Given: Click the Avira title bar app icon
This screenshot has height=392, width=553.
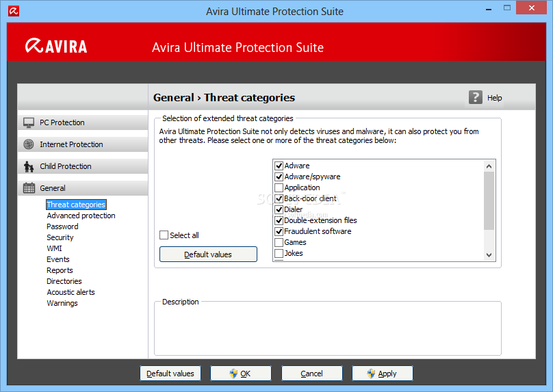Looking at the screenshot, I should [14, 11].
